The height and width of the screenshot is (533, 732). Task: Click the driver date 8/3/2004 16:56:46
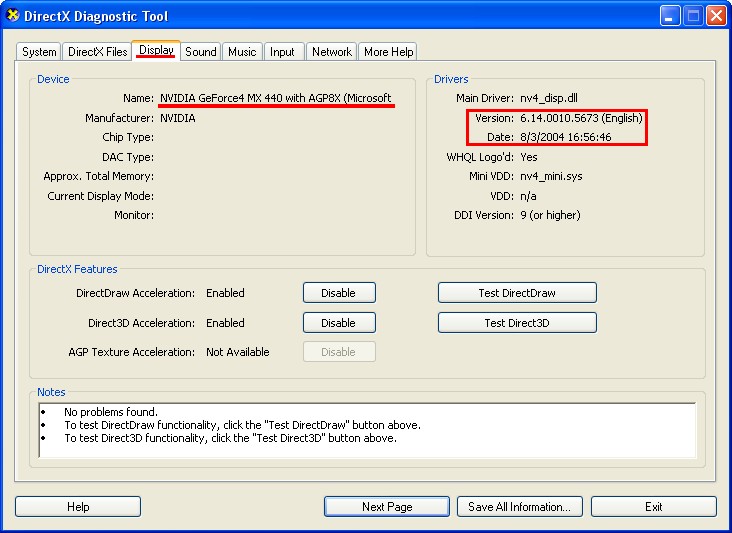[566, 137]
